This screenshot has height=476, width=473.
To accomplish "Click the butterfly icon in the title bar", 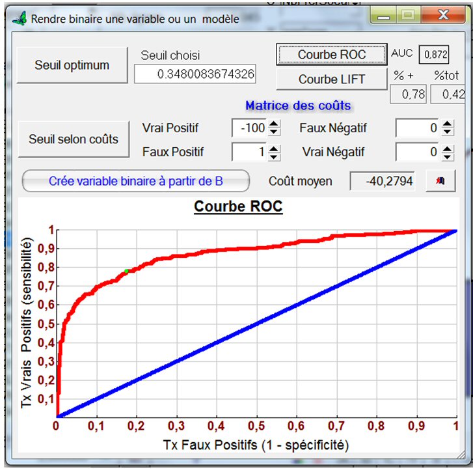I will (20, 19).
